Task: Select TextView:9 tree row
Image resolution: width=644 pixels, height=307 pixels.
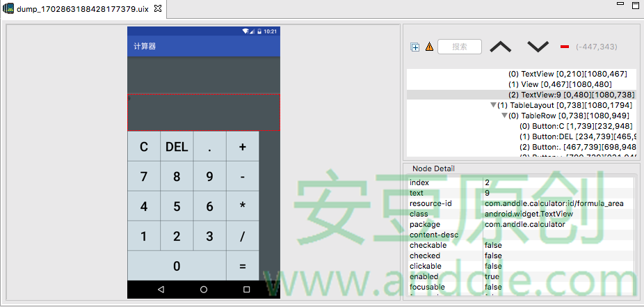Action: [522, 95]
